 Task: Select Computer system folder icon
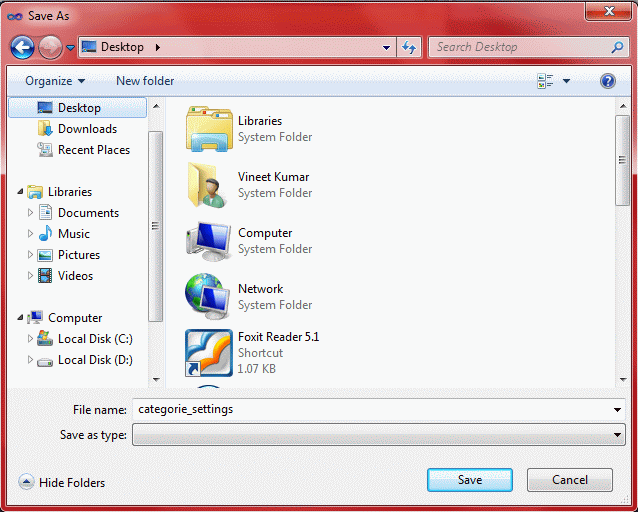tap(208, 241)
